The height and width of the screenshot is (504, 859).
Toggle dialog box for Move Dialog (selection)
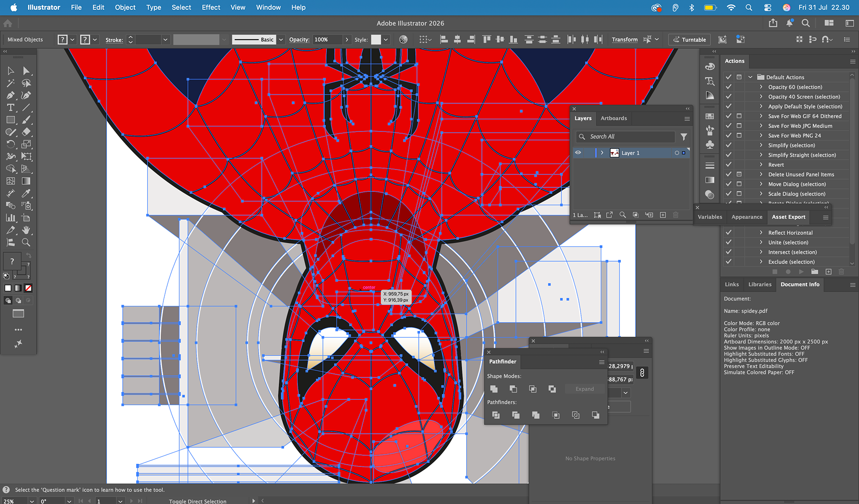point(739,184)
